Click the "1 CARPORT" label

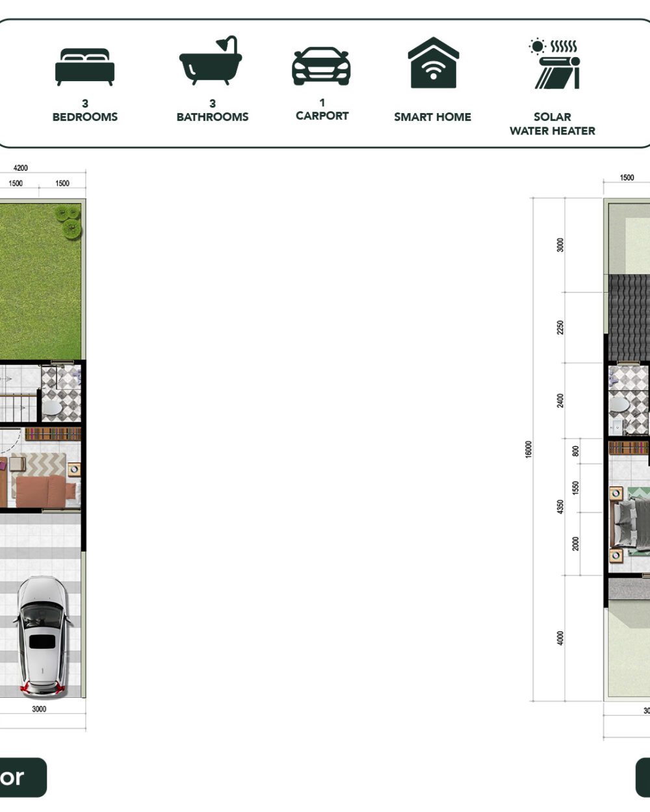click(322, 109)
